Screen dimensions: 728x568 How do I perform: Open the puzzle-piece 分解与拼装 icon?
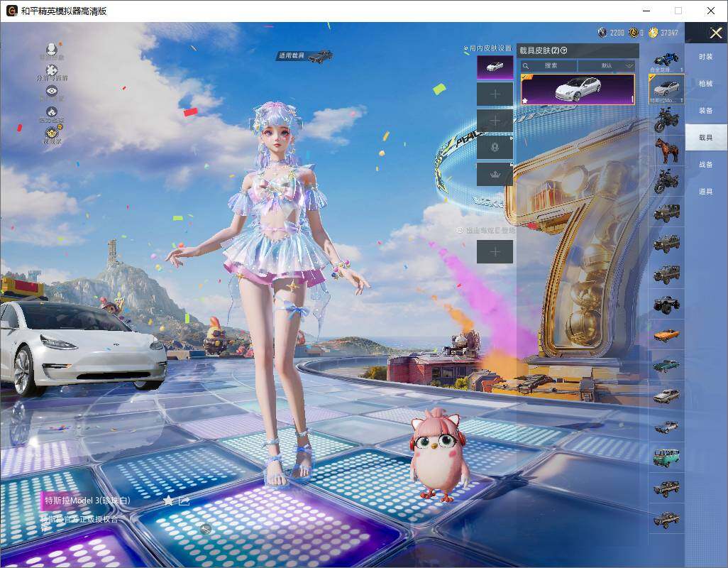coord(52,70)
